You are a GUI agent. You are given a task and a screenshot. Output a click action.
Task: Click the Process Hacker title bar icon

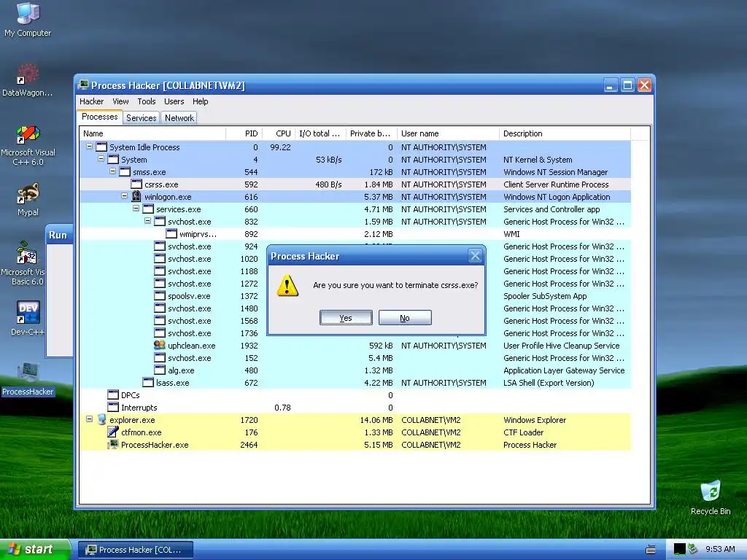pos(83,85)
